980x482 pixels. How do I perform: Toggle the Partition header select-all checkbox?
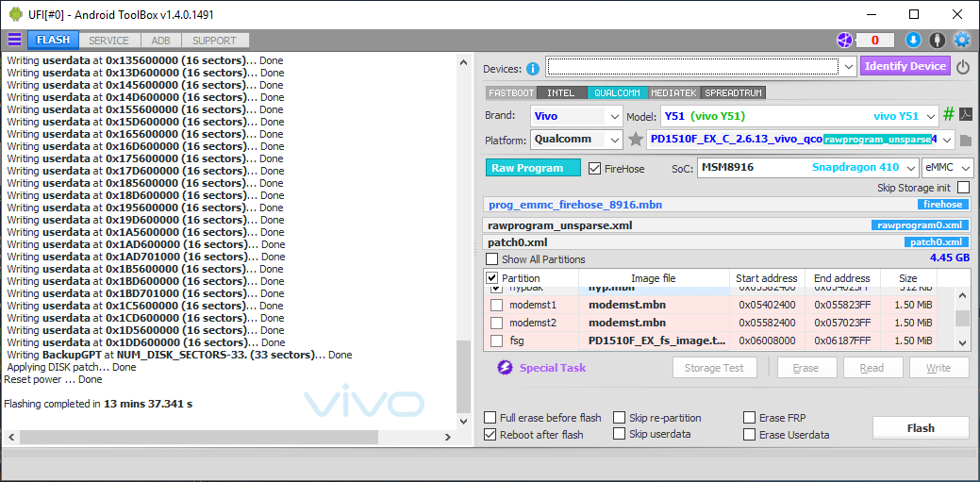tap(491, 277)
